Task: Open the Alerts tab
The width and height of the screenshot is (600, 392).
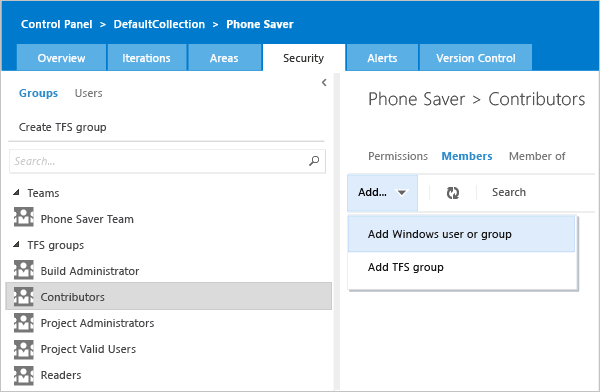Action: 382,57
